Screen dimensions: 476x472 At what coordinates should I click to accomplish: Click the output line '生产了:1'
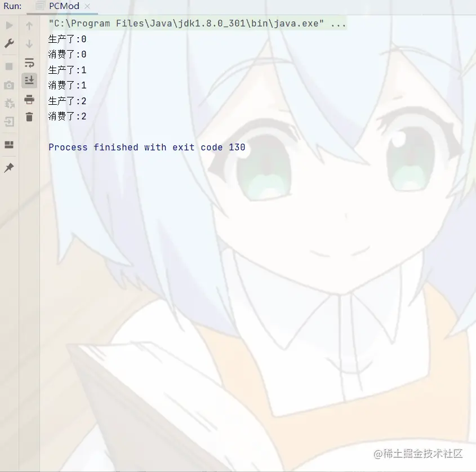pyautogui.click(x=67, y=70)
